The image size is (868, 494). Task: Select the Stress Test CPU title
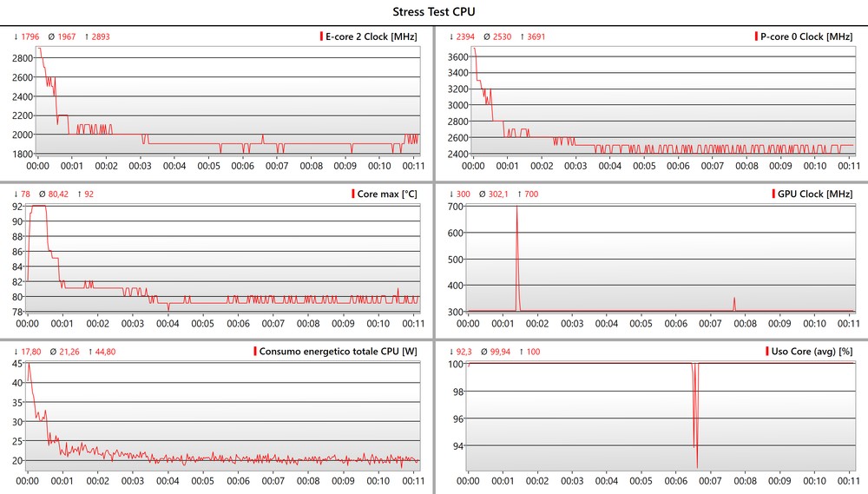(434, 11)
